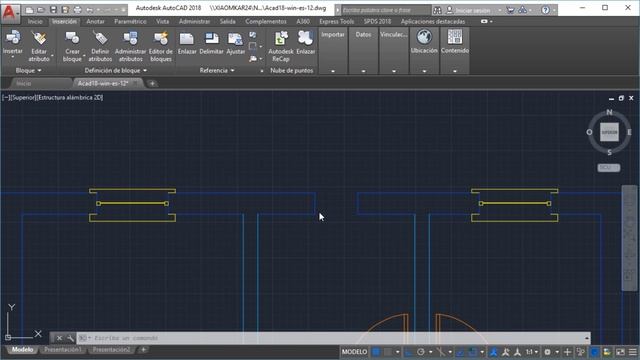Open the Paramétrico ribbon tab
Viewport: 640px width, 360px height.
(130, 21)
